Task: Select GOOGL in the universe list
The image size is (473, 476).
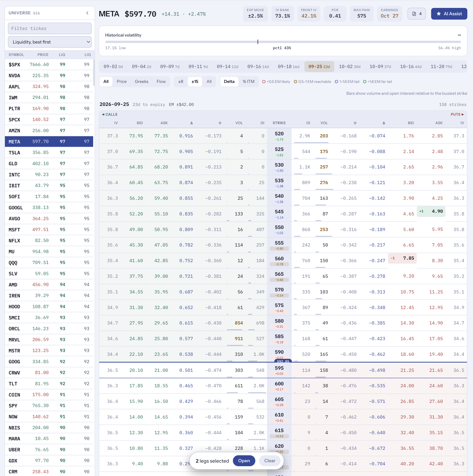Action: tap(49, 207)
